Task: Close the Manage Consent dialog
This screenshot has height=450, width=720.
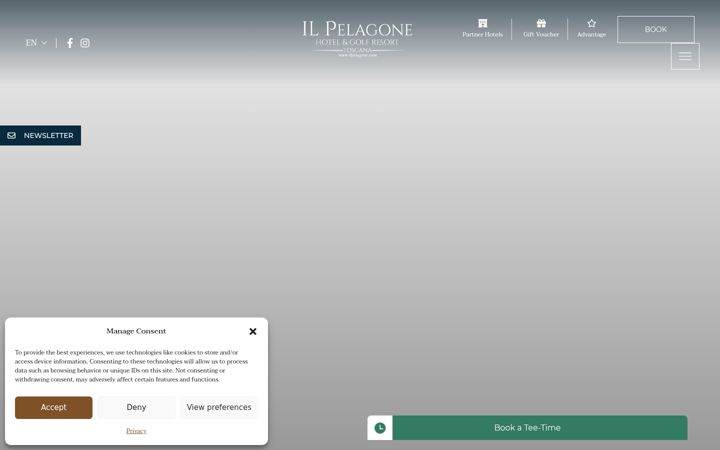Action: tap(253, 331)
